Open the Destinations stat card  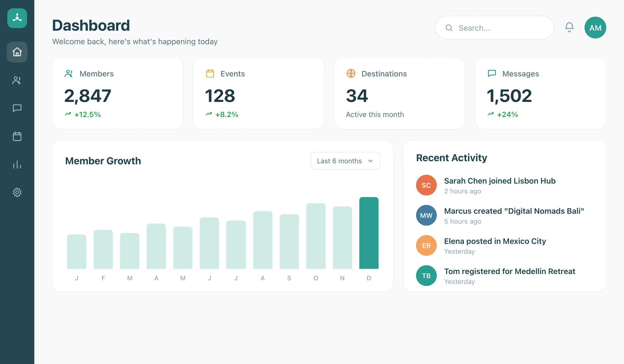(400, 93)
